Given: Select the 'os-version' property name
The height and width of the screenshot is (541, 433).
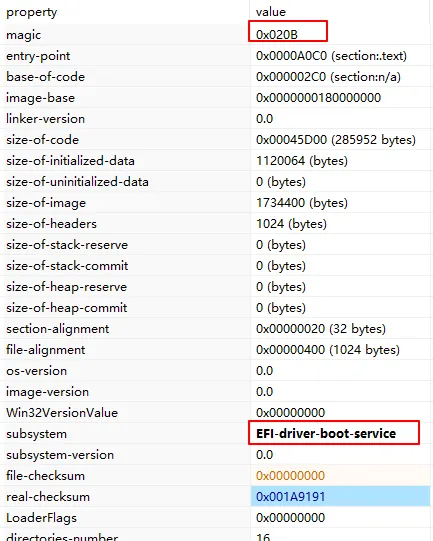Looking at the screenshot, I should pos(37,371).
